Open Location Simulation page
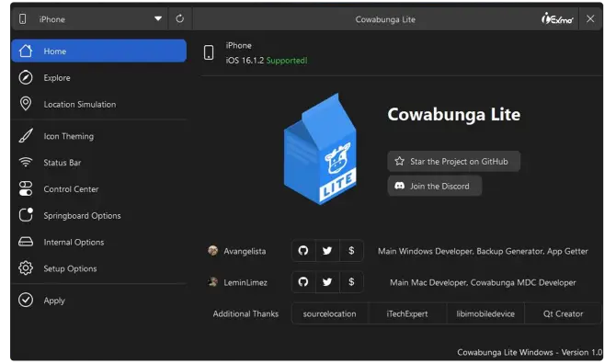Screen dimensions: 616x364 coord(98,104)
